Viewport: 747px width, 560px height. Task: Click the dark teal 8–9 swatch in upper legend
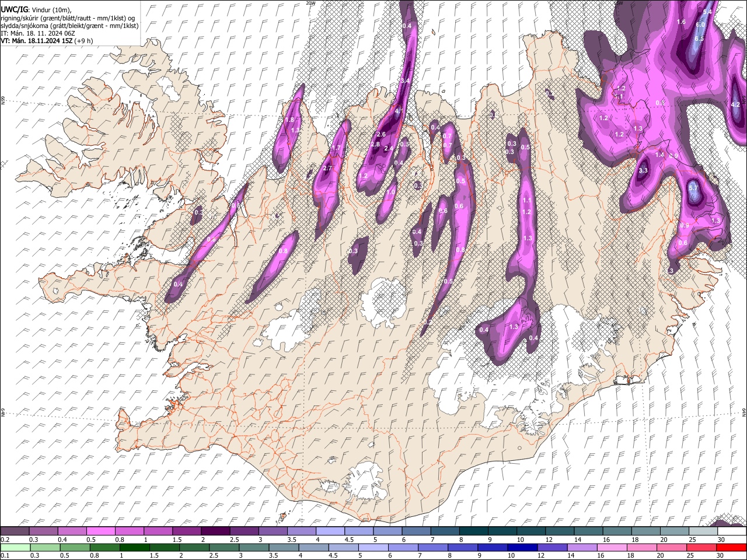(474, 531)
